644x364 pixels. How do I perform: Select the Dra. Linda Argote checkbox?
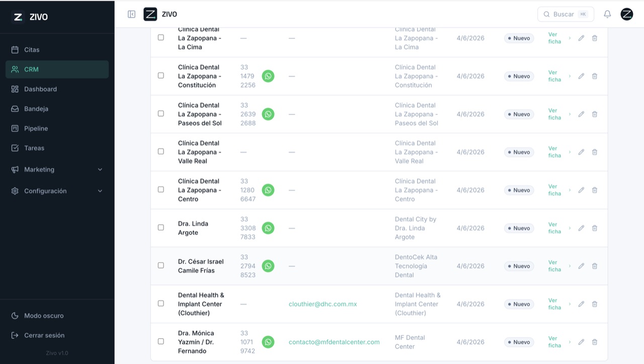pos(161,228)
